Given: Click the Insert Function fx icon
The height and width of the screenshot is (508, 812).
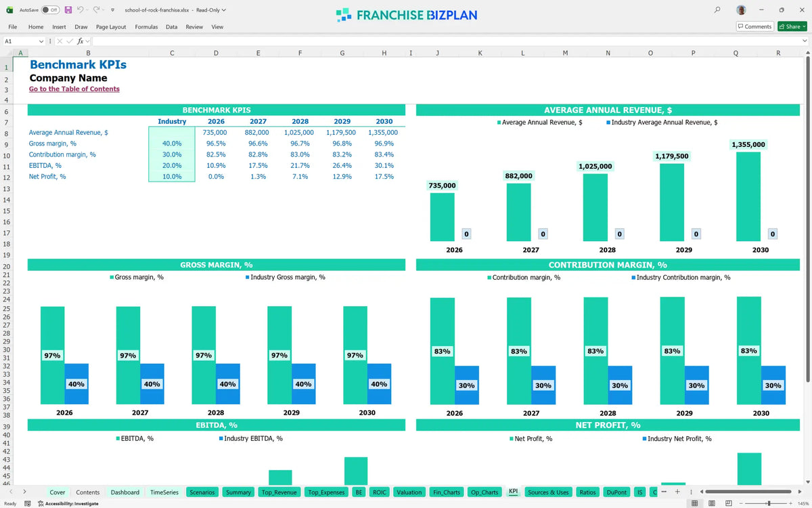Looking at the screenshot, I should (x=81, y=41).
